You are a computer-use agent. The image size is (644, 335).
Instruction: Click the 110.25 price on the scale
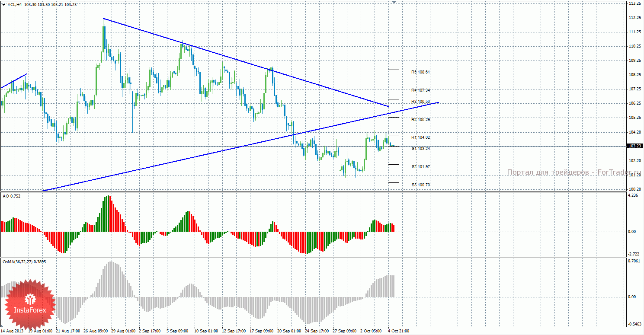pos(635,46)
